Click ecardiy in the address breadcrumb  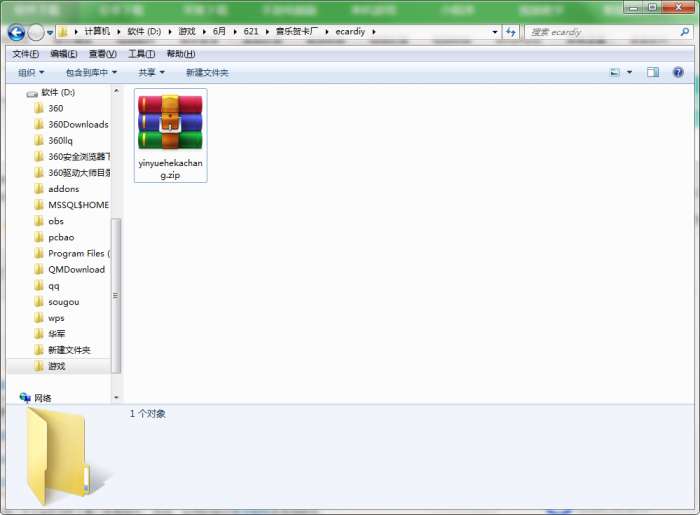coord(350,31)
